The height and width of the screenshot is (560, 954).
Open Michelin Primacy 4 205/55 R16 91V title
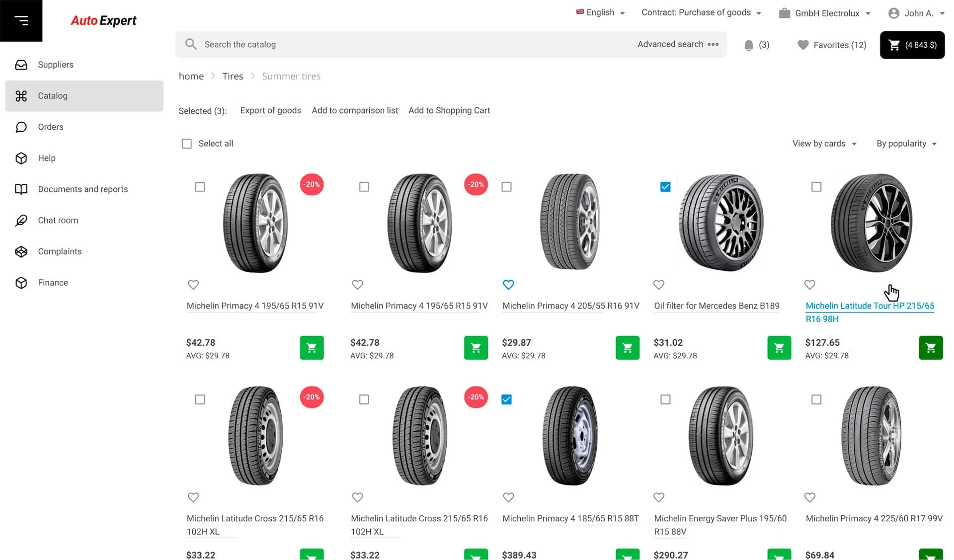click(x=571, y=306)
